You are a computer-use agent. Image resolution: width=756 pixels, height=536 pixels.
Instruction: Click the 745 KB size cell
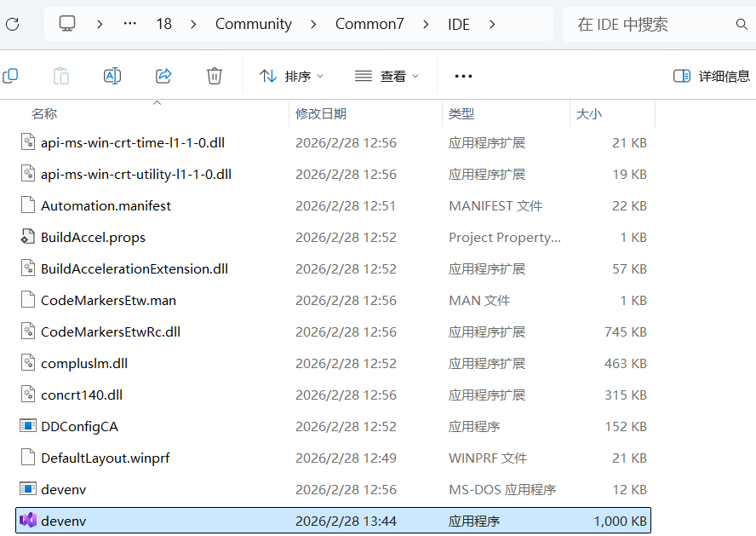pyautogui.click(x=626, y=332)
